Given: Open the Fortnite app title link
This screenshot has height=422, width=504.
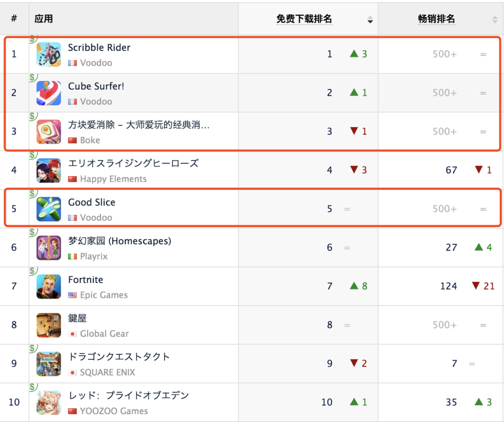Looking at the screenshot, I should point(85,280).
